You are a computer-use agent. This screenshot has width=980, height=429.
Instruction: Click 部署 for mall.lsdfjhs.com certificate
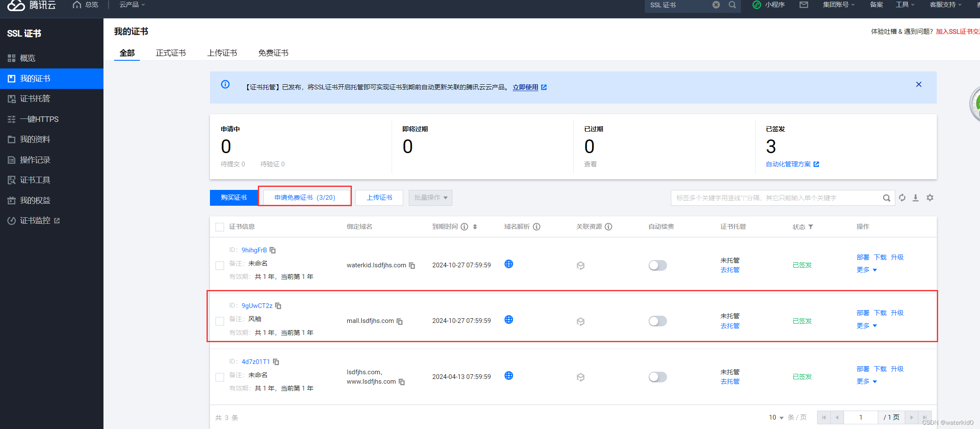point(863,313)
